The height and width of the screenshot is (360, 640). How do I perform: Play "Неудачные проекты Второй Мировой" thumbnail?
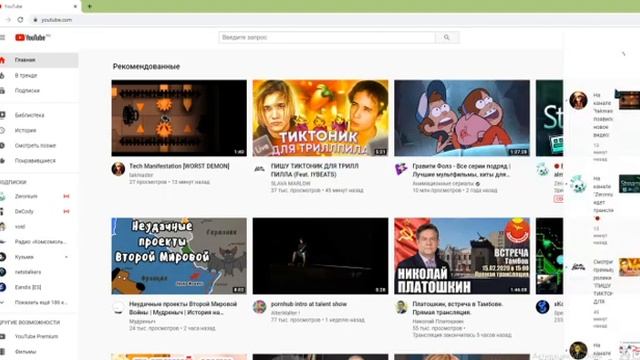[x=179, y=256]
